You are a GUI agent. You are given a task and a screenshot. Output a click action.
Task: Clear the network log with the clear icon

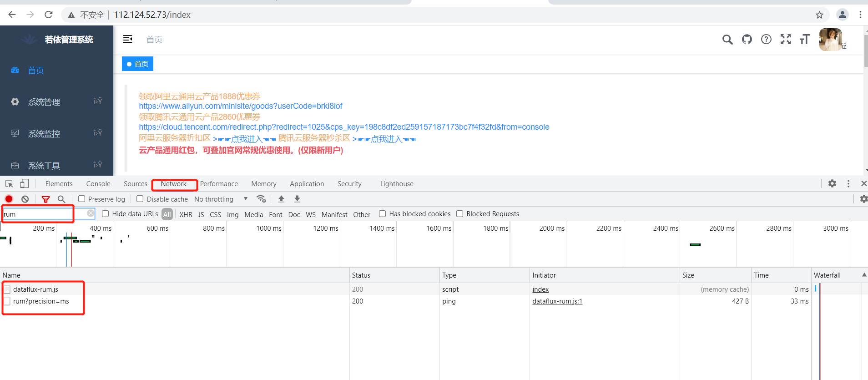pos(25,199)
